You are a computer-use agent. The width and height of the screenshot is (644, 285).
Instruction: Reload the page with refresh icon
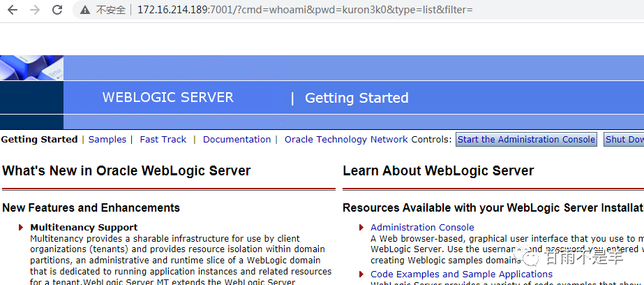coord(57,10)
